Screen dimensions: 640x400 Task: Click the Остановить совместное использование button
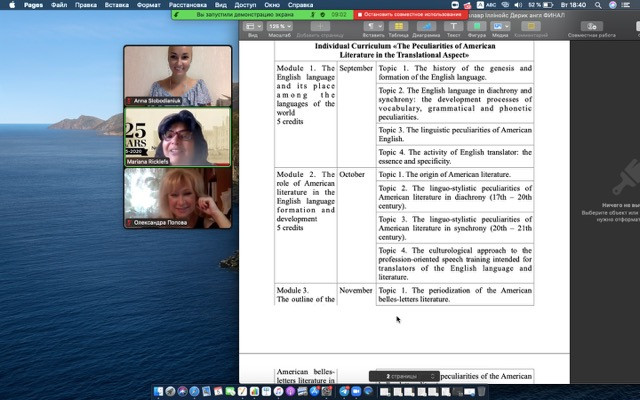(403, 15)
